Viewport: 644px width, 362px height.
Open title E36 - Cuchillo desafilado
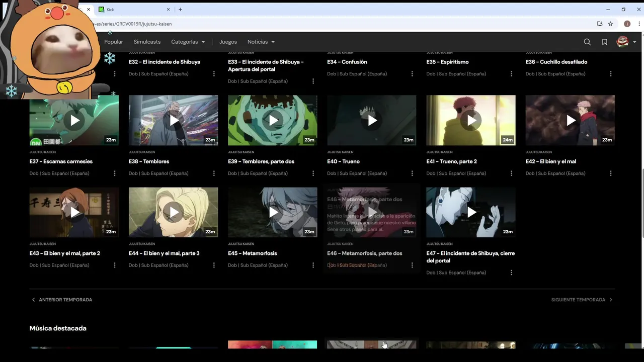(x=556, y=62)
